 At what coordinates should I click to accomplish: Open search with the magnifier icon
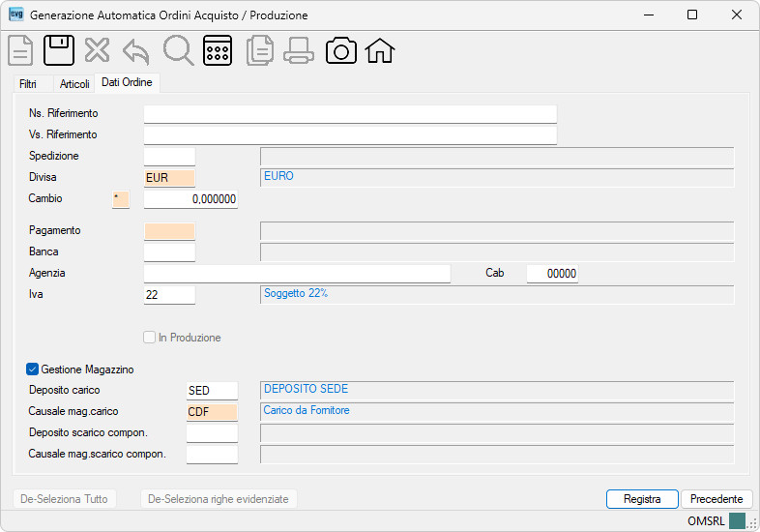click(x=178, y=50)
